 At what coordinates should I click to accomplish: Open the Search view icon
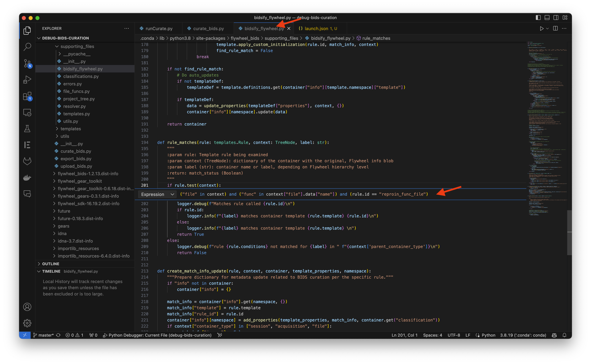tap(27, 47)
